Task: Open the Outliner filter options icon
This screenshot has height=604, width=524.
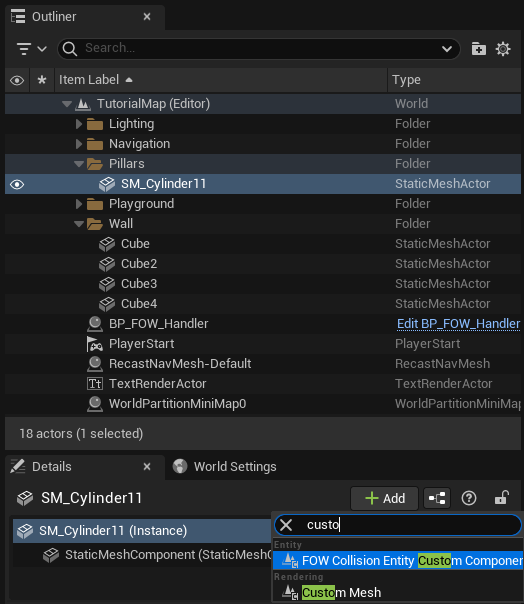Action: (24, 49)
